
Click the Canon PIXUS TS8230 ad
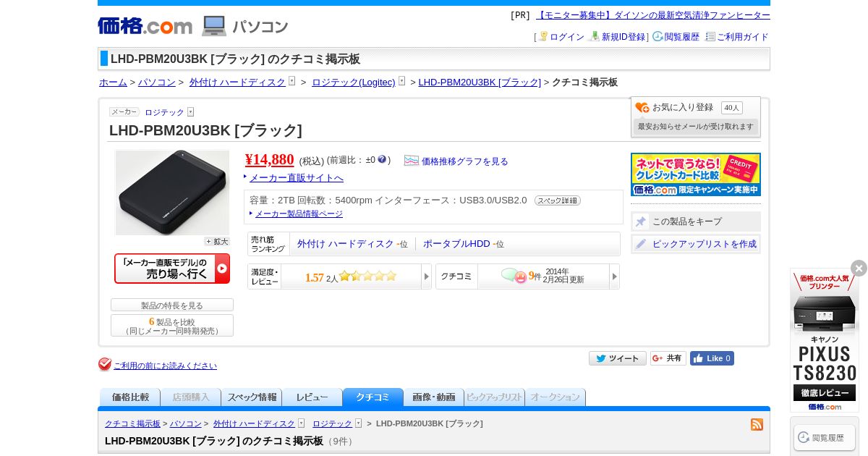click(825, 340)
